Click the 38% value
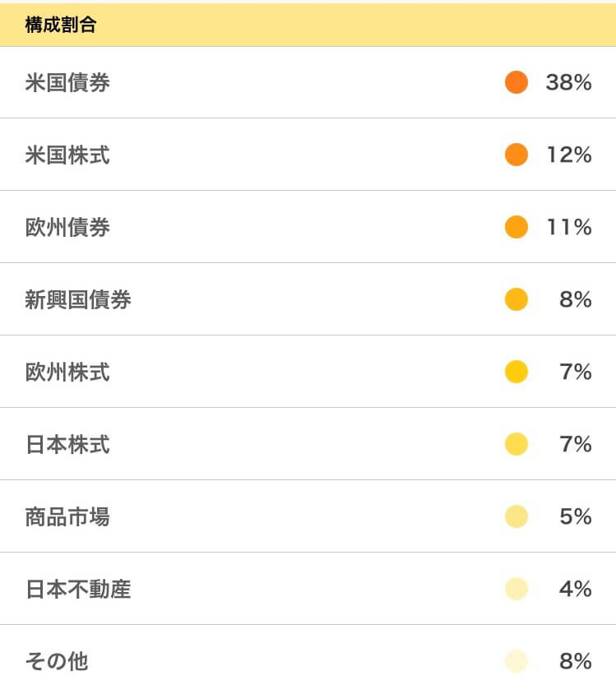This screenshot has width=616, height=694. pyautogui.click(x=568, y=82)
